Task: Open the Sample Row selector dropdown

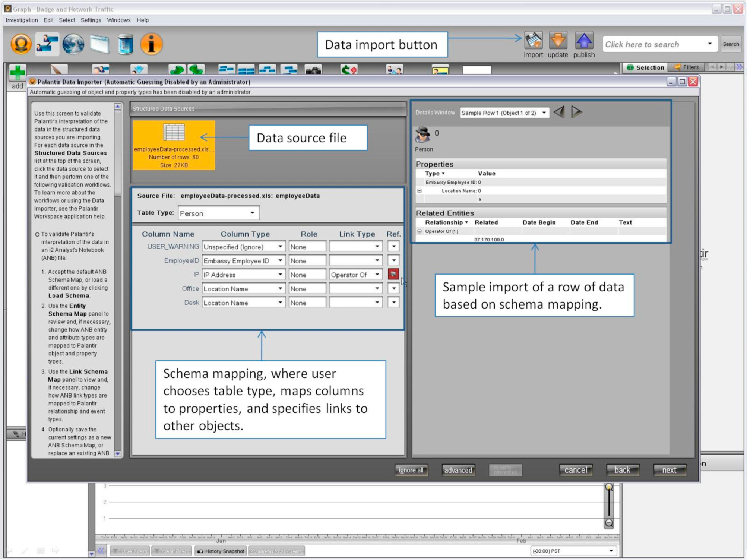Action: click(x=504, y=113)
